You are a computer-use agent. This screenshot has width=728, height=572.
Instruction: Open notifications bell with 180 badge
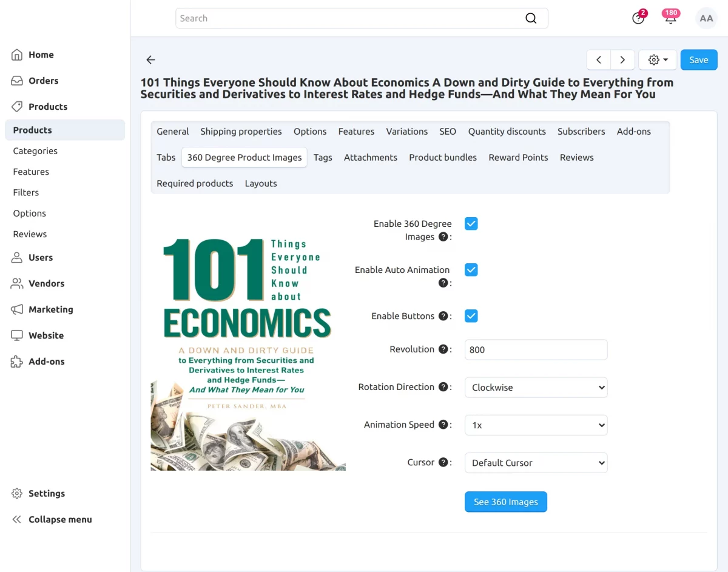click(670, 18)
